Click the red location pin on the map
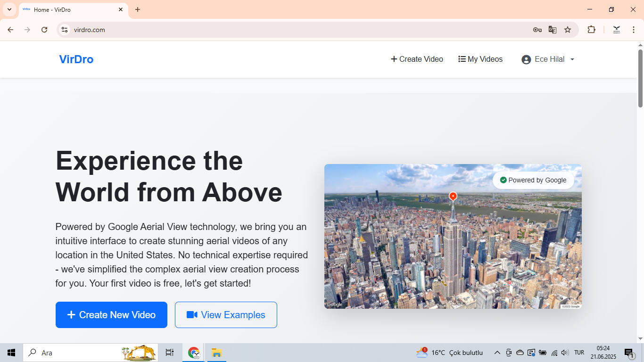The image size is (644, 362). point(453,197)
